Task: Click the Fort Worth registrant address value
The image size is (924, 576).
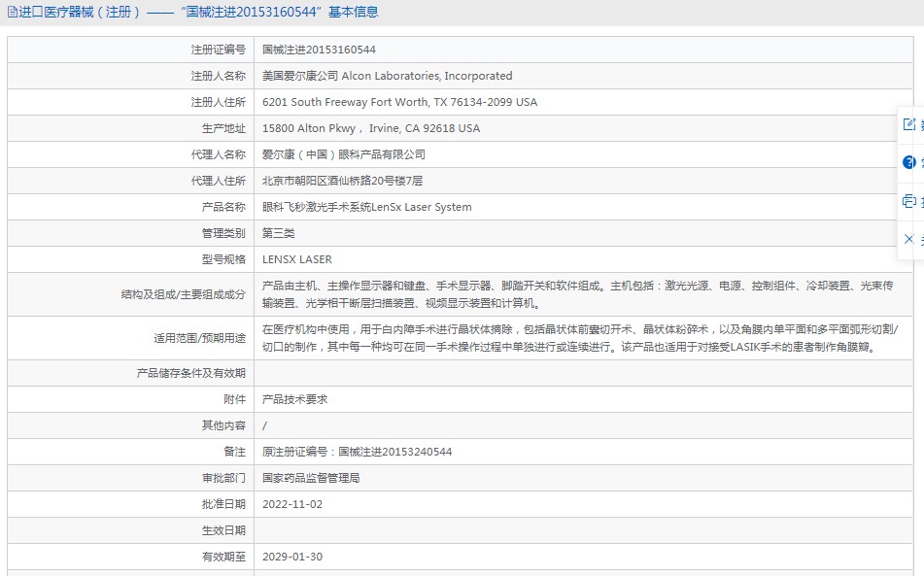Action: tap(399, 102)
